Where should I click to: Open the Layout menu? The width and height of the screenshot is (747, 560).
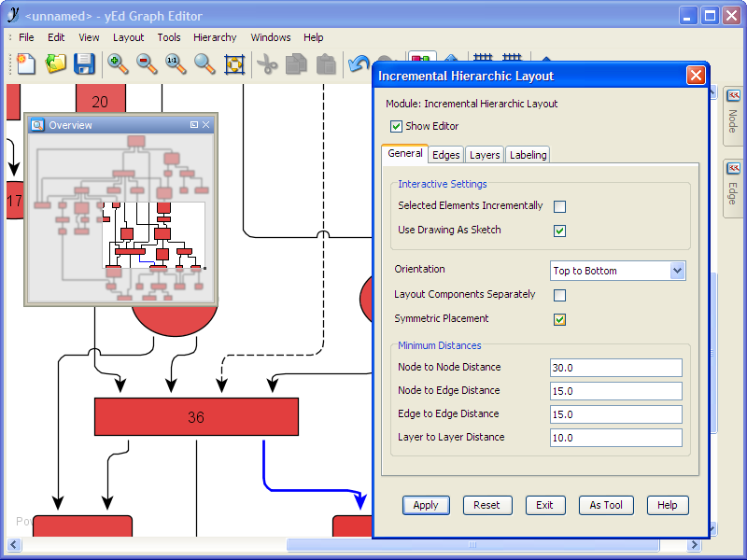tap(128, 37)
